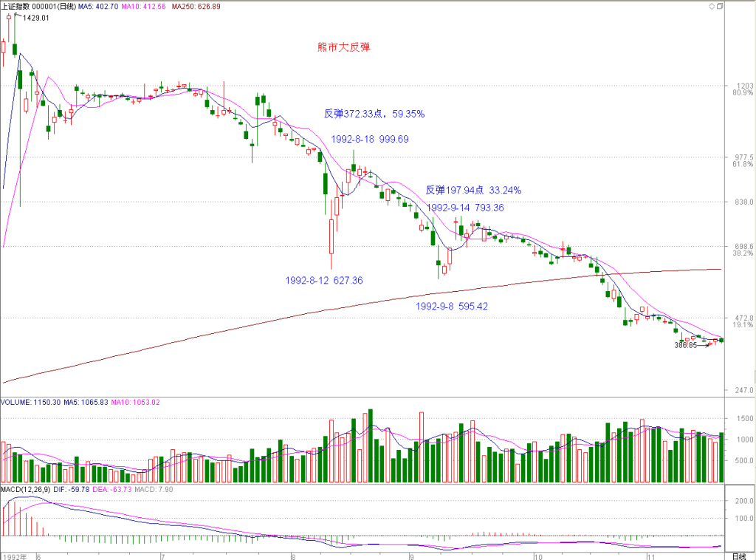Click the VOLUME: 1150.30 panel label
Viewport: 756px width, 560px height.
pos(31,403)
